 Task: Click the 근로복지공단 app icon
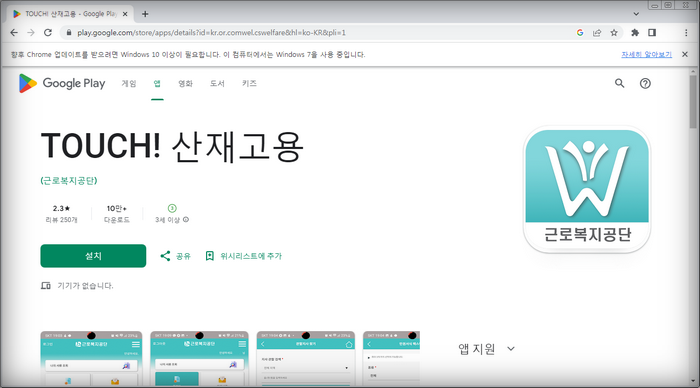click(587, 189)
